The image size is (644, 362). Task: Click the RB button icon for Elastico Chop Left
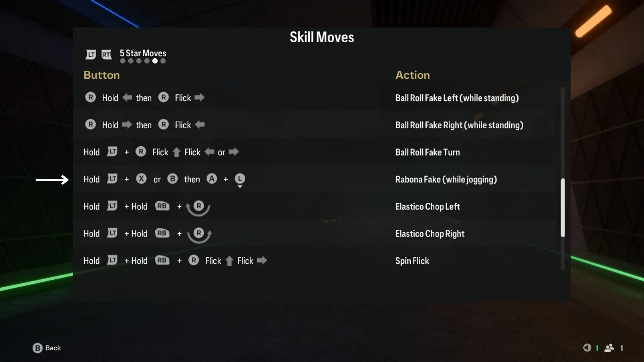[162, 205]
